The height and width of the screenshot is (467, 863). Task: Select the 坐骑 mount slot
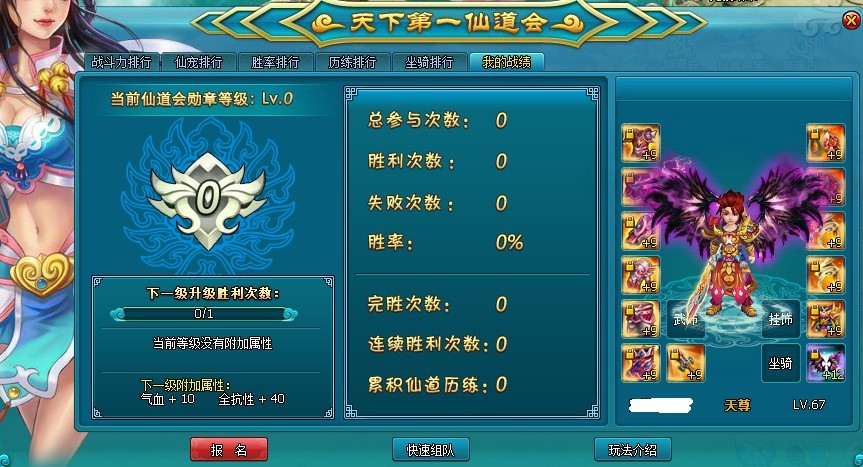[780, 363]
